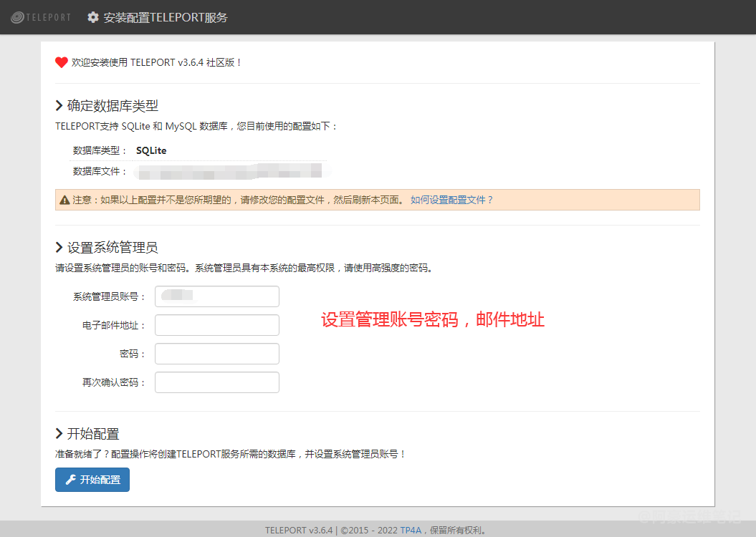Click the wrench icon on 开始配置 button
This screenshot has height=537, width=756.
point(71,480)
